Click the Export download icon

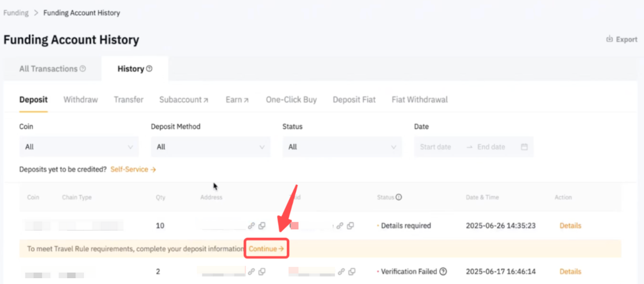610,39
